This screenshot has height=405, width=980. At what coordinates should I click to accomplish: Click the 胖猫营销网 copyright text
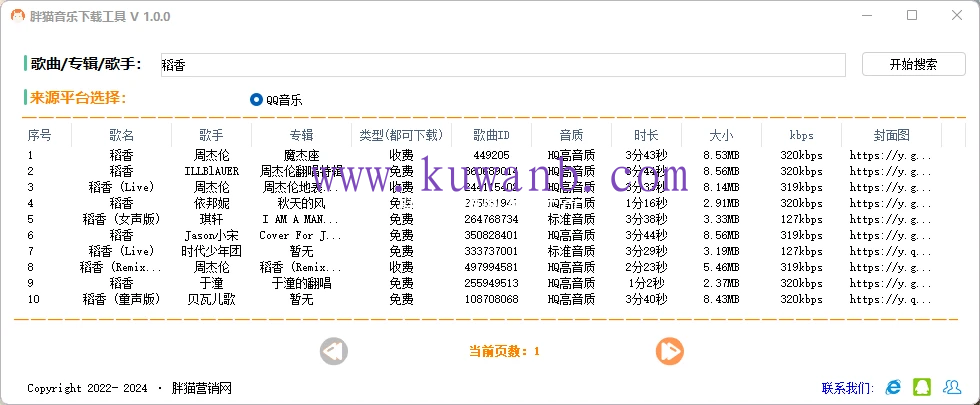click(201, 388)
